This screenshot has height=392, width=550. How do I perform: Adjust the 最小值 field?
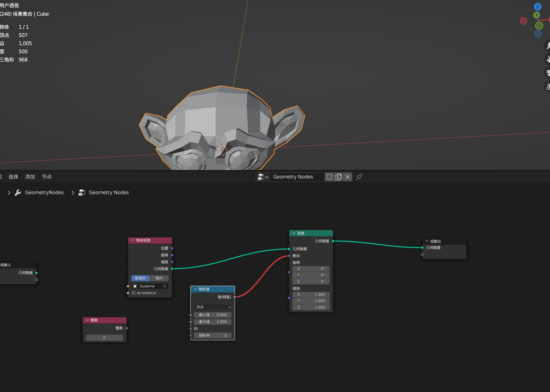[x=213, y=315]
